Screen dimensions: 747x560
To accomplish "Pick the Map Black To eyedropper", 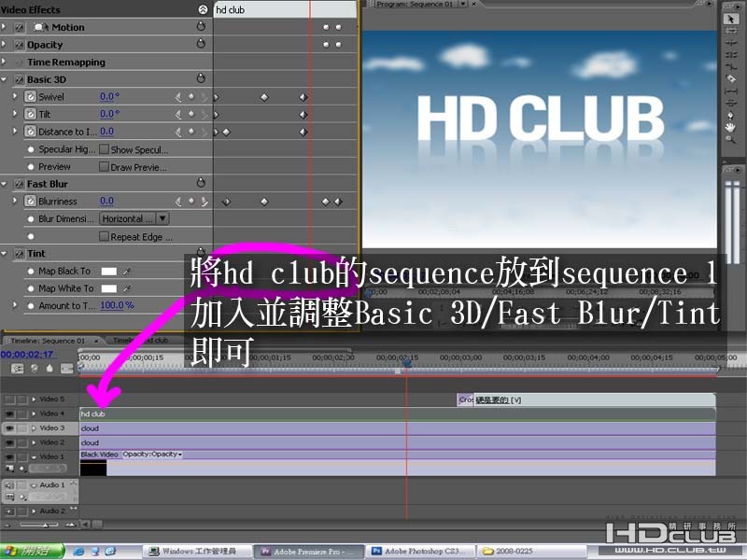I will click(127, 271).
